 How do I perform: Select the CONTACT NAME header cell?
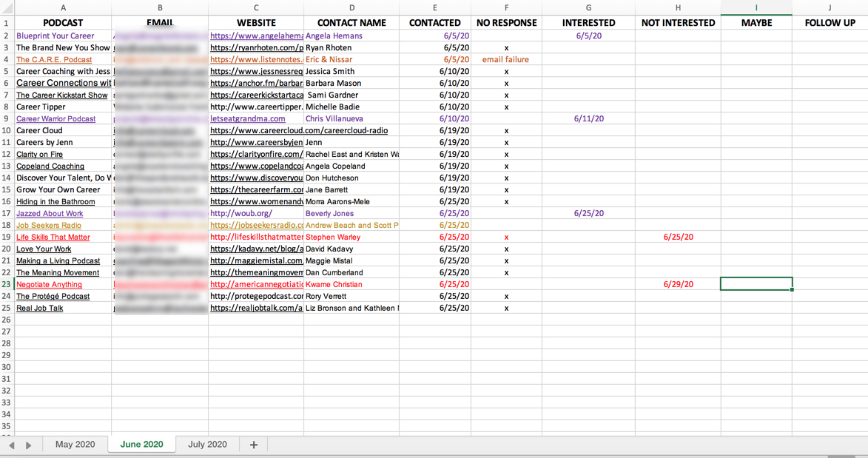pyautogui.click(x=351, y=23)
